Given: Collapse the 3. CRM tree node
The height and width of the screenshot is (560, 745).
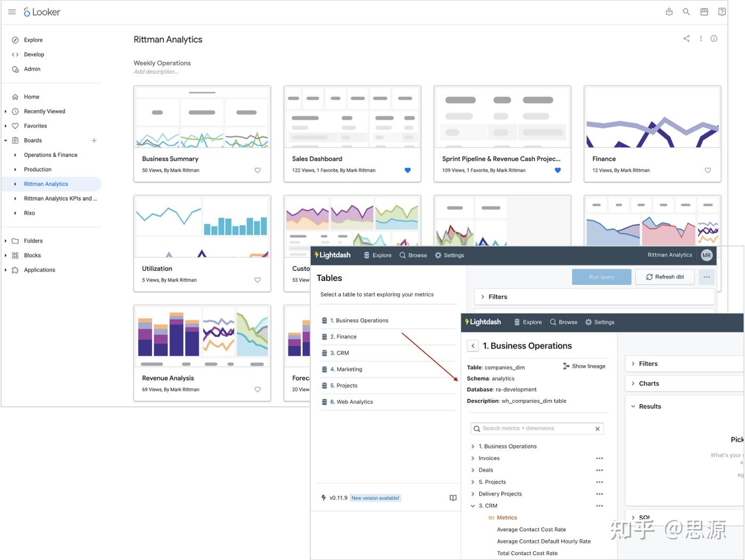Looking at the screenshot, I should coord(473,506).
